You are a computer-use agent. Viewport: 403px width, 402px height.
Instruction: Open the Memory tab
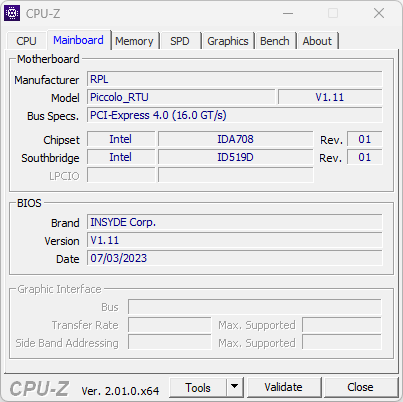(x=134, y=41)
